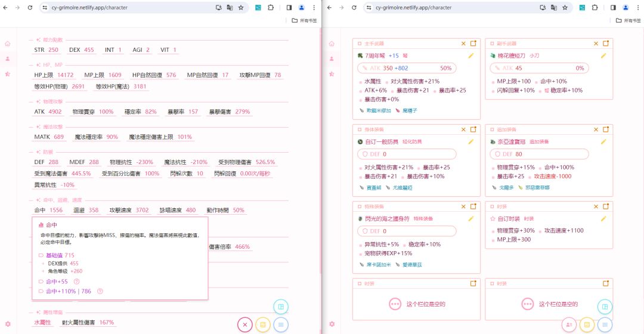Open blue menu round button in left window

click(281, 324)
